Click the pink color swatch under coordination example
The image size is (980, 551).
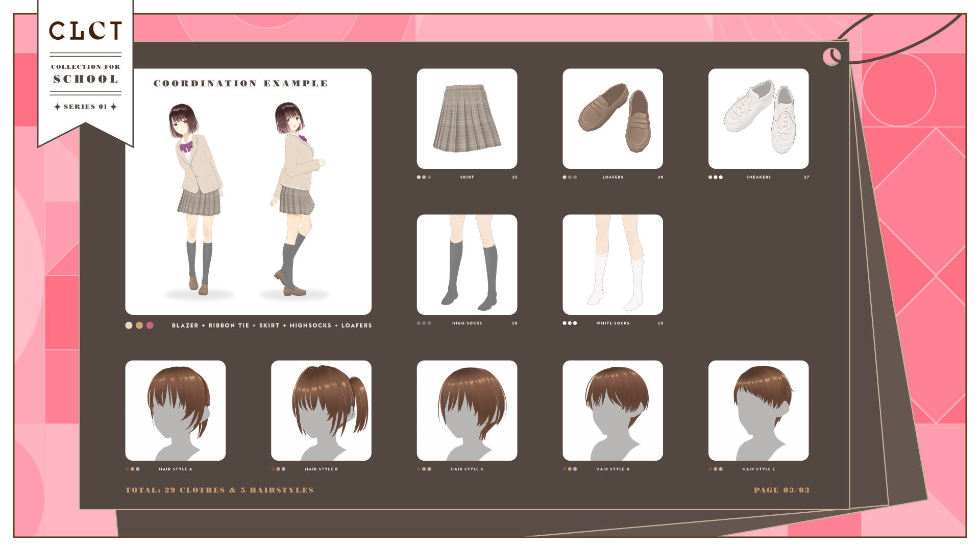point(150,325)
